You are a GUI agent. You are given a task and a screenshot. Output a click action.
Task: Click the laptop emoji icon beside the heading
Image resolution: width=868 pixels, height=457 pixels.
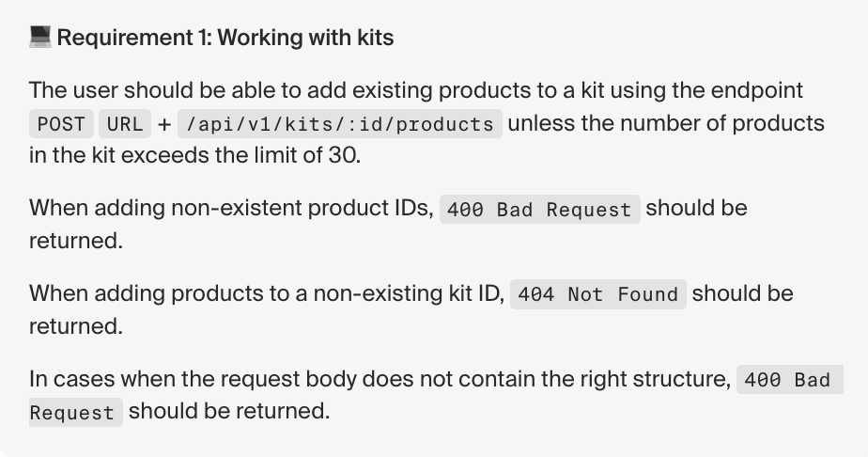click(x=39, y=38)
